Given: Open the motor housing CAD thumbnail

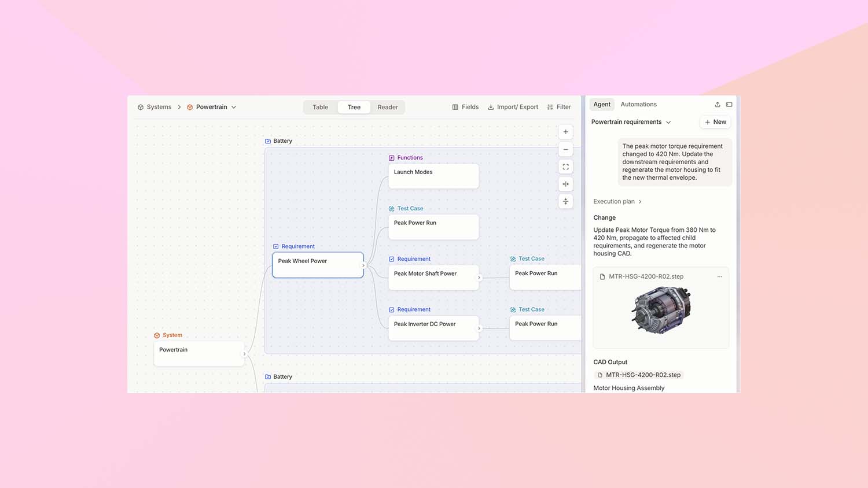Looking at the screenshot, I should [661, 311].
